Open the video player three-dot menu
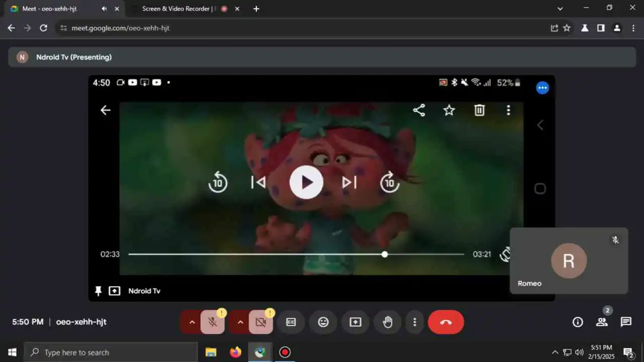Screen dimensions: 644x362 509,110
